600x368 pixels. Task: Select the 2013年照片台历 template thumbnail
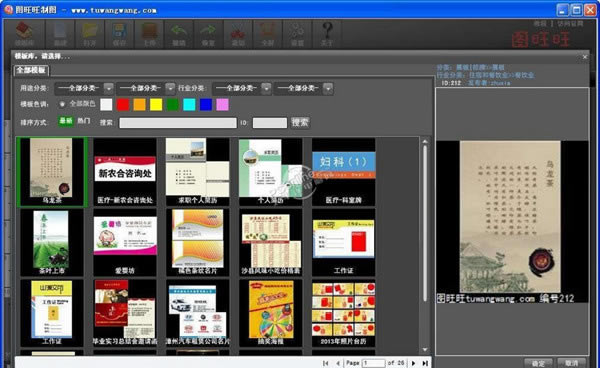coord(344,313)
